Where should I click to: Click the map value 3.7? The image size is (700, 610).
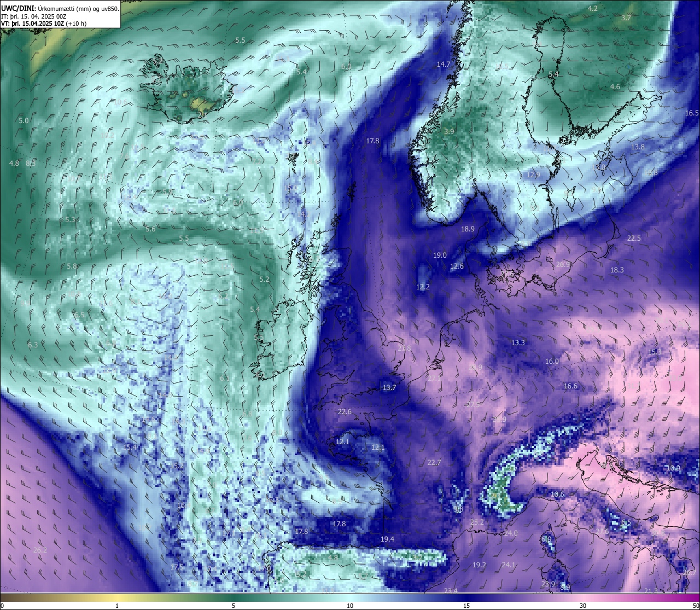coord(626,18)
